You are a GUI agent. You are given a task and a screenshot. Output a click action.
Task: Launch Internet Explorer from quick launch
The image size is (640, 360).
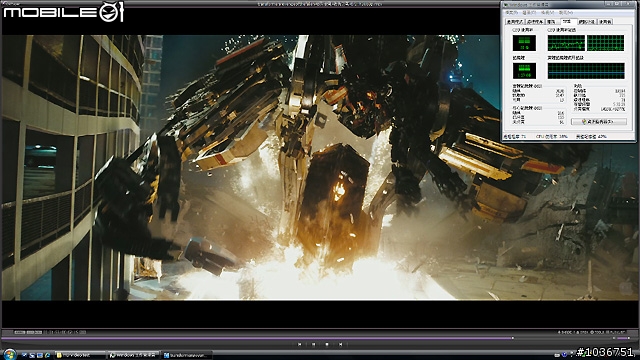(x=48, y=355)
